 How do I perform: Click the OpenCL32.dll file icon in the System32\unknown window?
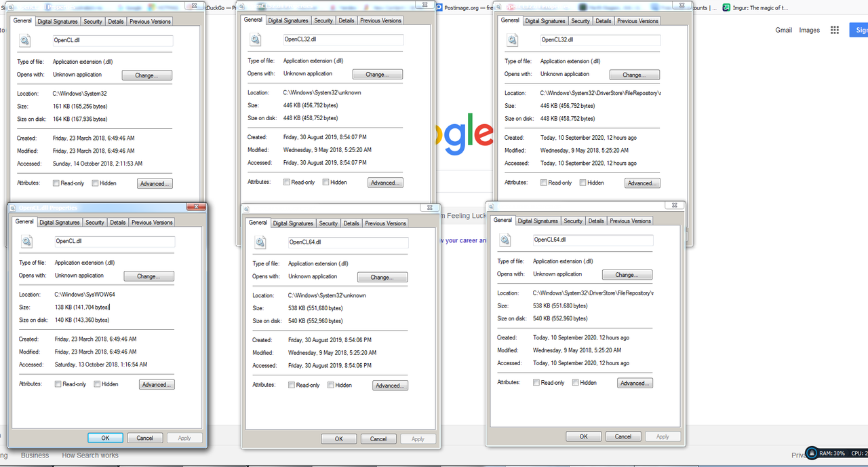(256, 40)
